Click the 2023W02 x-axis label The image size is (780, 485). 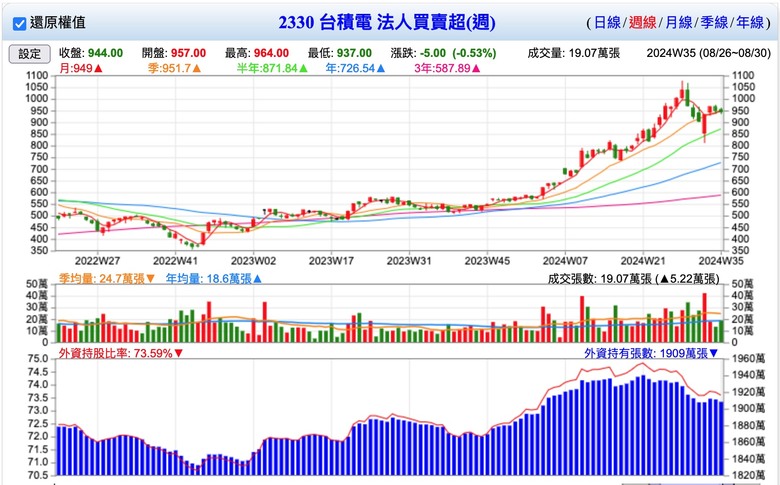coord(253,261)
